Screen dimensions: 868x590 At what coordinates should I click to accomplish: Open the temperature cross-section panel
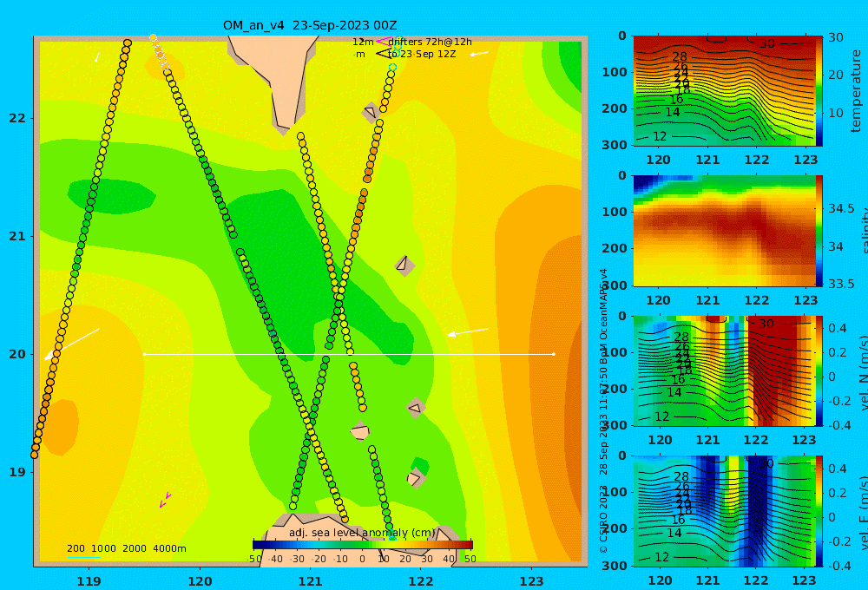724,91
